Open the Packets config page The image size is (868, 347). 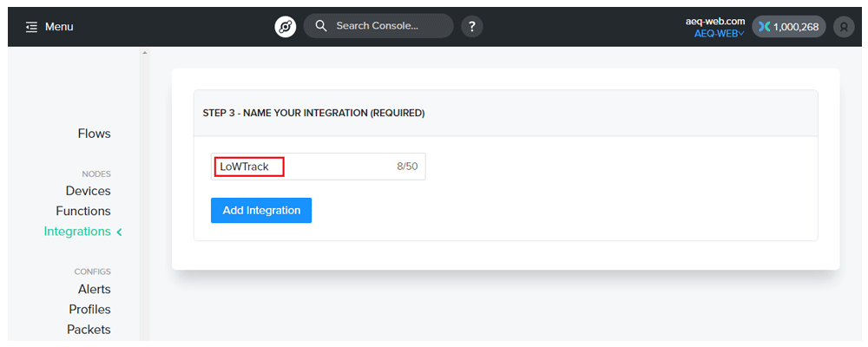[x=89, y=330]
